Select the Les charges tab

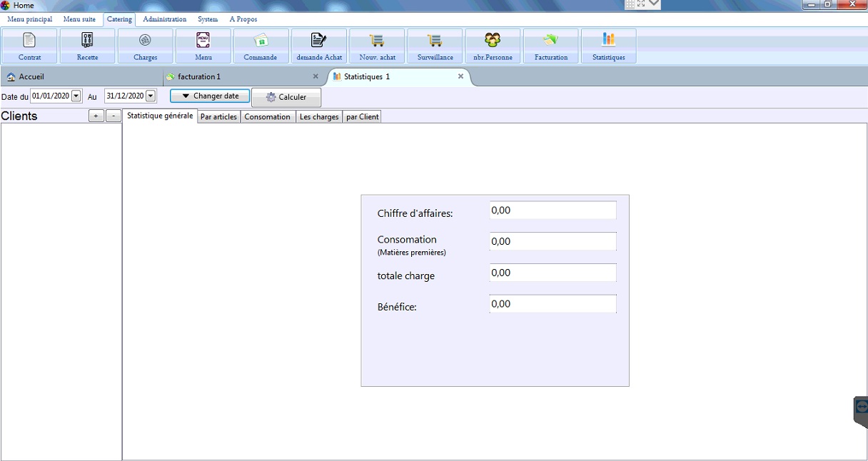coord(319,117)
